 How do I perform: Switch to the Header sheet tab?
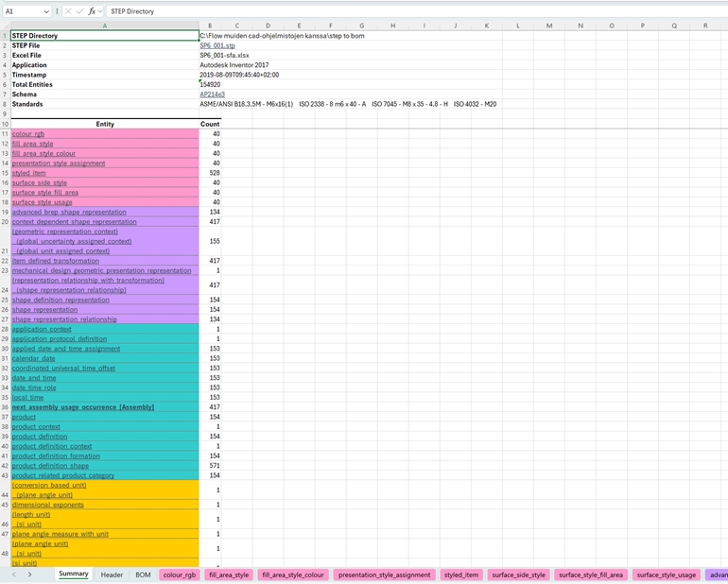[x=112, y=575]
